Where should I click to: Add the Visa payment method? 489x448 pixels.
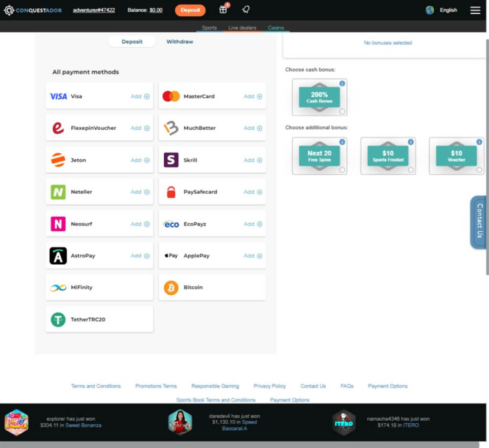coord(140,96)
